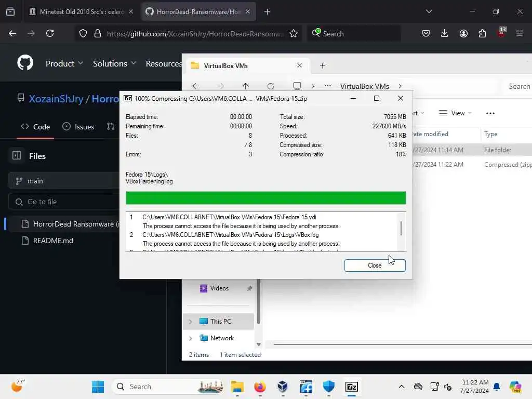Open Firefox extensions puzzle icon
This screenshot has height=399, width=532.
pos(482,33)
